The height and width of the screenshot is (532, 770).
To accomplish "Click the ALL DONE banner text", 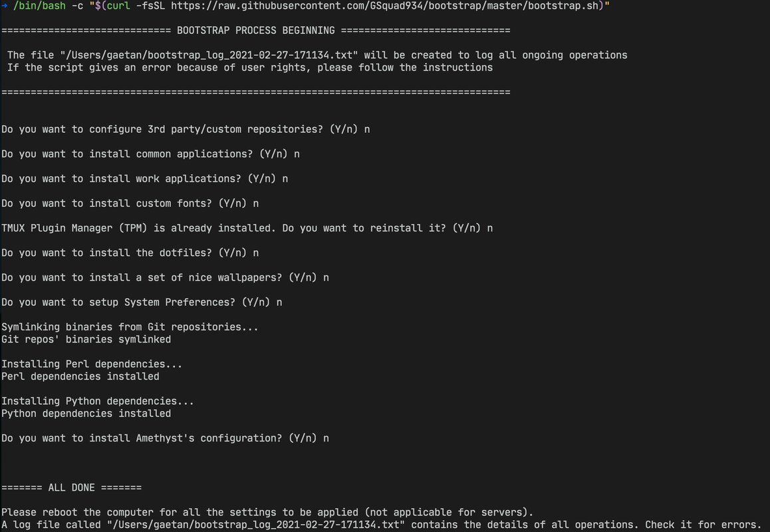I will coord(71,488).
